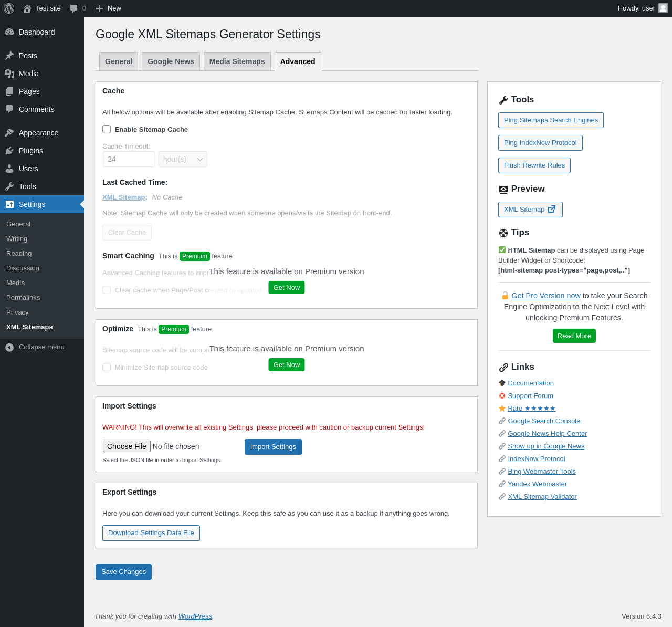The width and height of the screenshot is (672, 627).
Task: Open the WordPress link in footer
Action: point(195,616)
